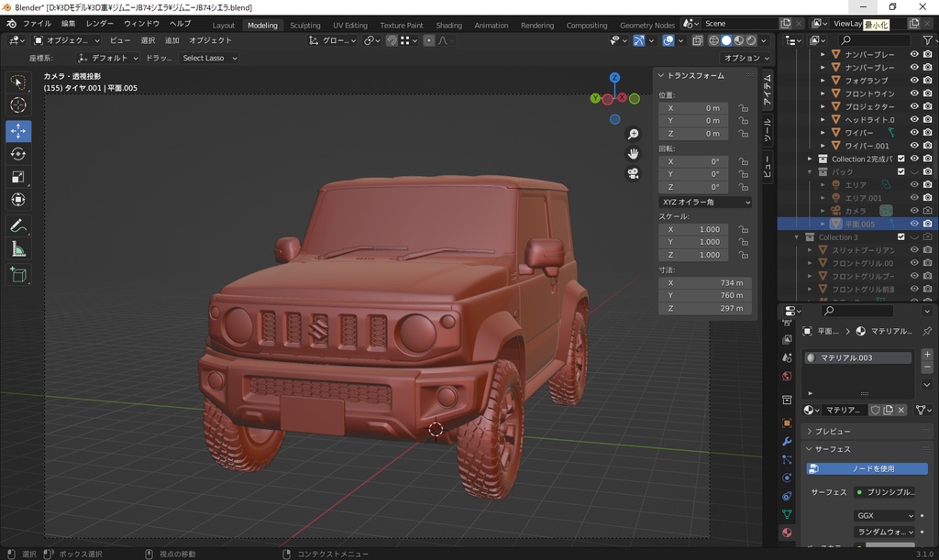Switch to the Sculpting workspace tab
Image resolution: width=939 pixels, height=560 pixels.
click(304, 26)
